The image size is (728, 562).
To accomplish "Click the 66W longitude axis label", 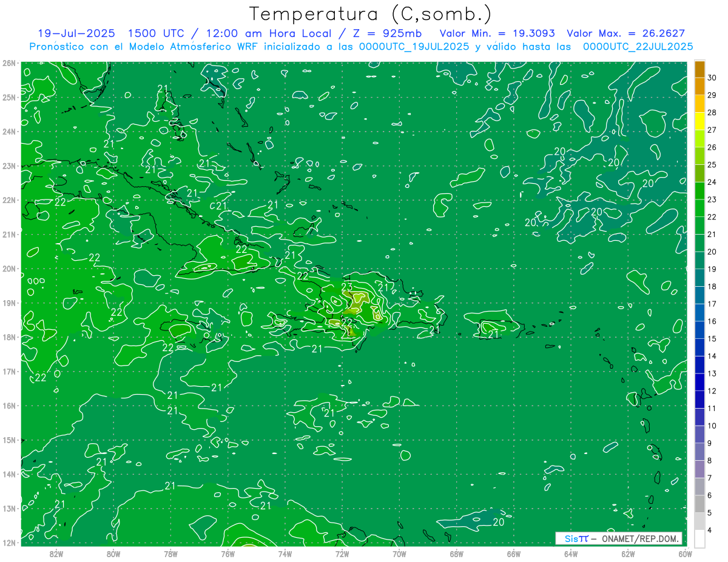I will click(x=514, y=553).
